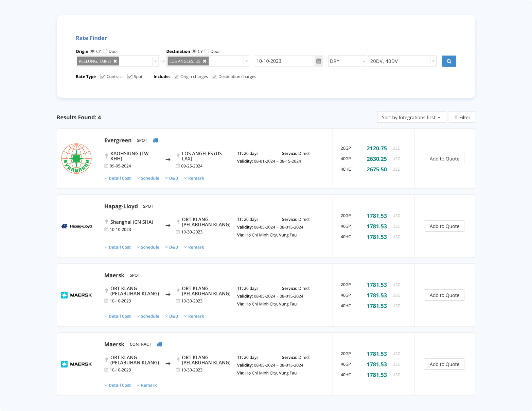Remove the KEELUNG, TAIPEI origin tag
This screenshot has width=532, height=411.
pyautogui.click(x=115, y=61)
